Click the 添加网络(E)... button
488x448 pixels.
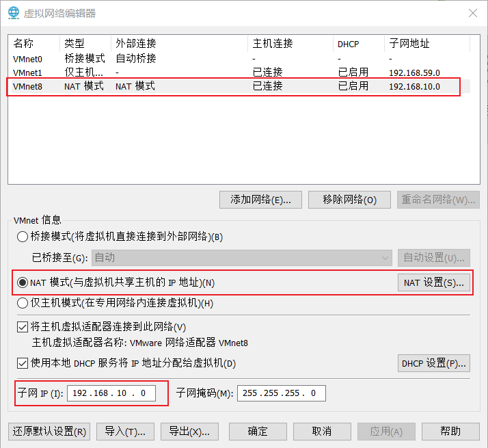260,200
